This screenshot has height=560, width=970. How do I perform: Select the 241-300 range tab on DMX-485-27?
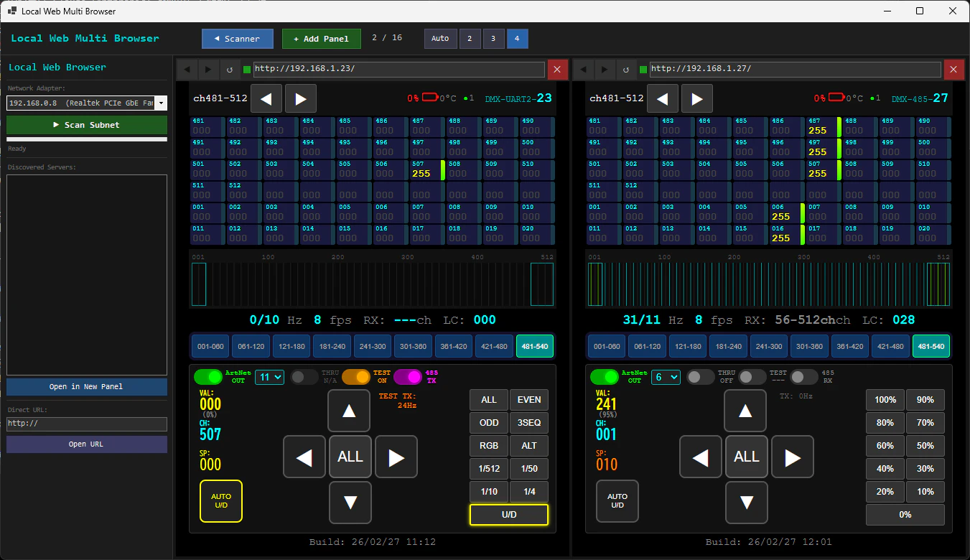(768, 346)
